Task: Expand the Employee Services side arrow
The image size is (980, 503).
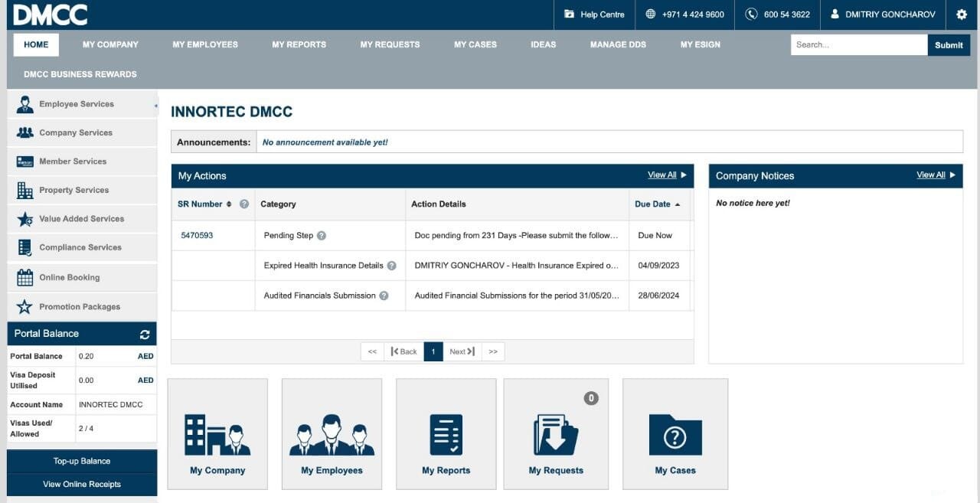Action: (155, 105)
